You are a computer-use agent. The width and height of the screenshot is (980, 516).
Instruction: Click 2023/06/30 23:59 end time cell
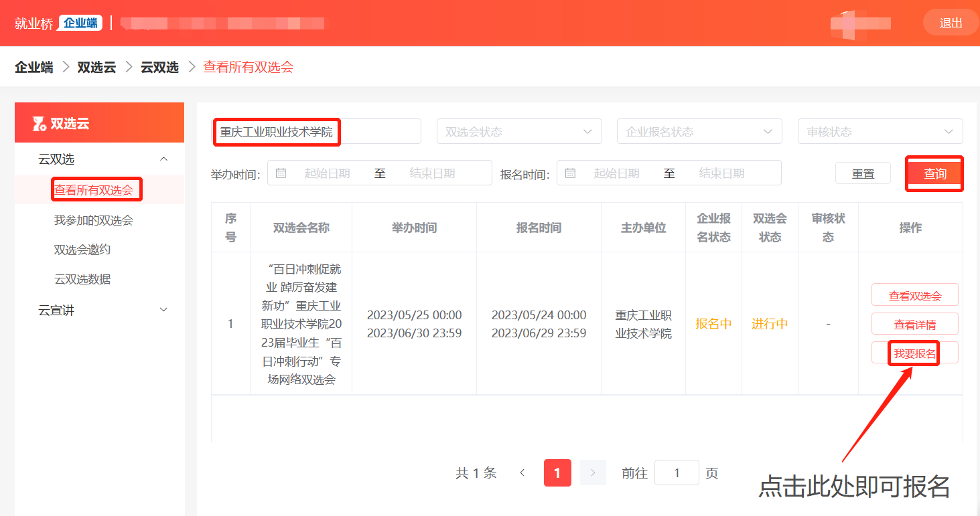coord(414,333)
